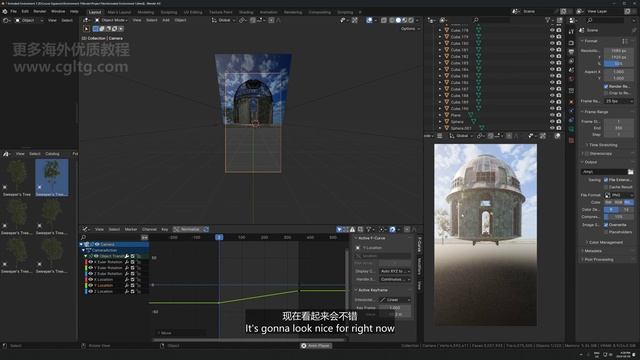This screenshot has width=640, height=360.
Task: Toggle the File Extensions checkbox
Action: pyautogui.click(x=606, y=180)
